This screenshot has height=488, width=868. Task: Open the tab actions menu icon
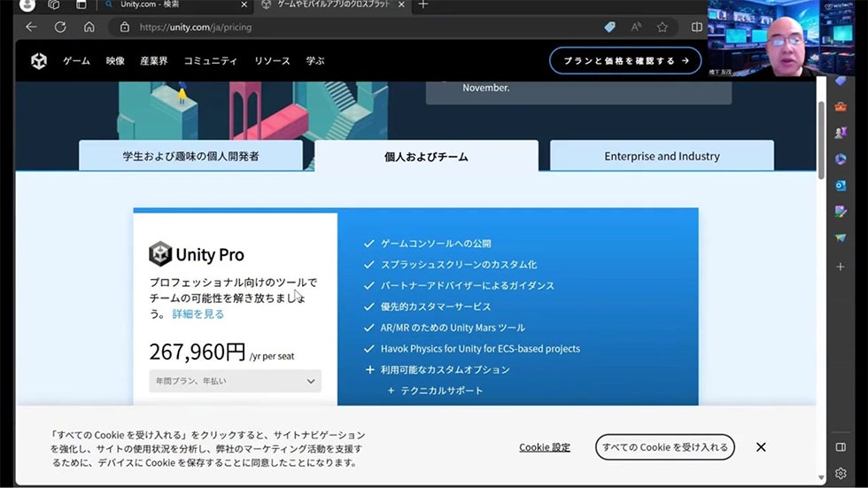[81, 4]
